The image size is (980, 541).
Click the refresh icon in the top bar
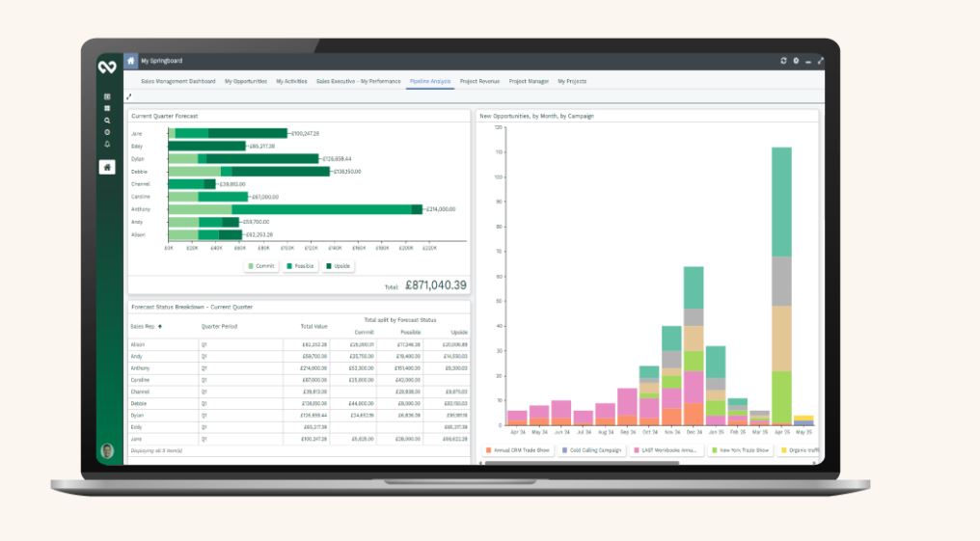(x=784, y=61)
